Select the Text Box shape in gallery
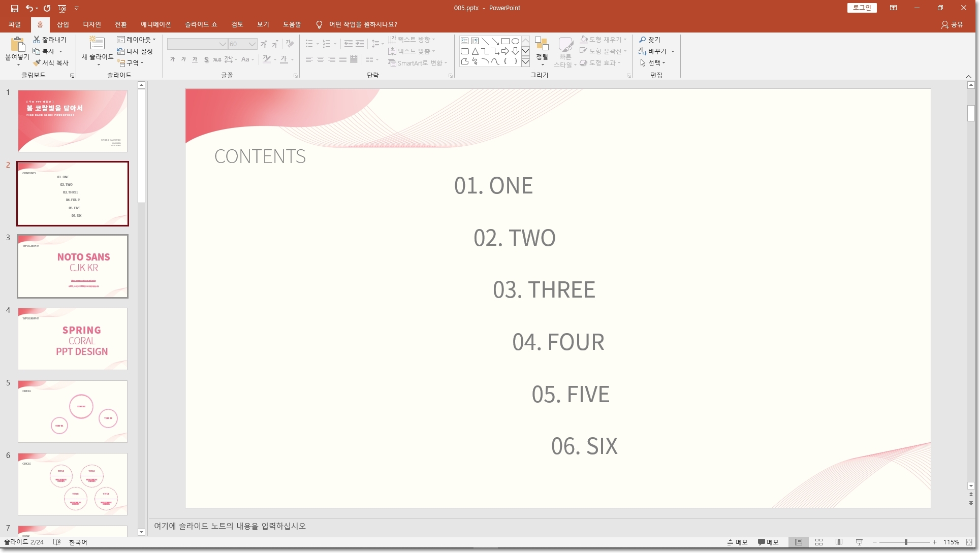The width and height of the screenshot is (980, 553). pos(464,41)
